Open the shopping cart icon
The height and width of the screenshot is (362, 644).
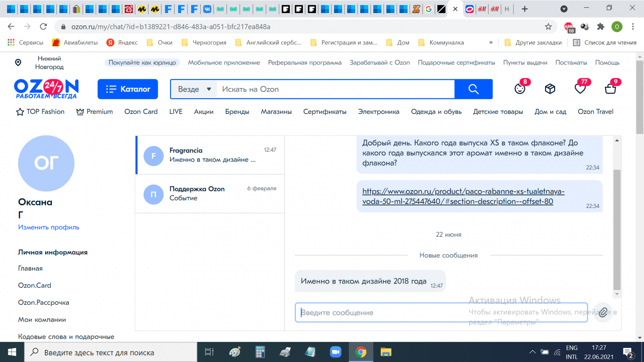[x=611, y=88]
